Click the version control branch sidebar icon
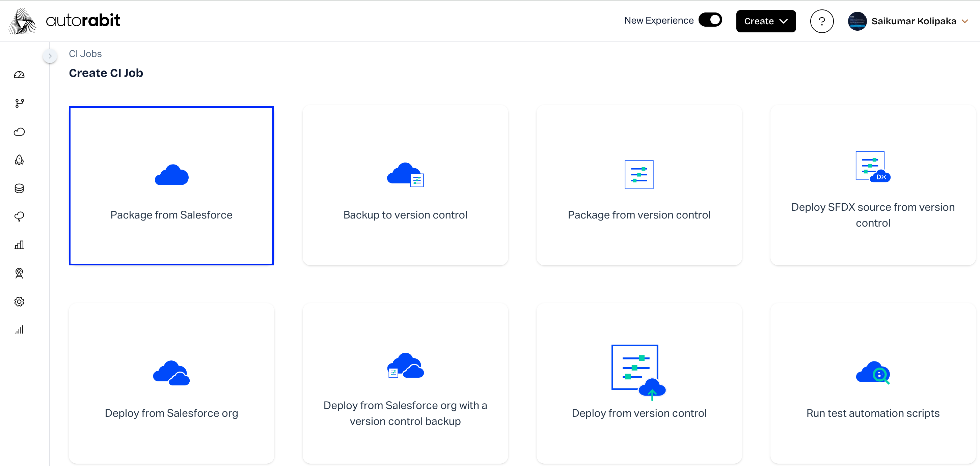980x466 pixels. (19, 103)
